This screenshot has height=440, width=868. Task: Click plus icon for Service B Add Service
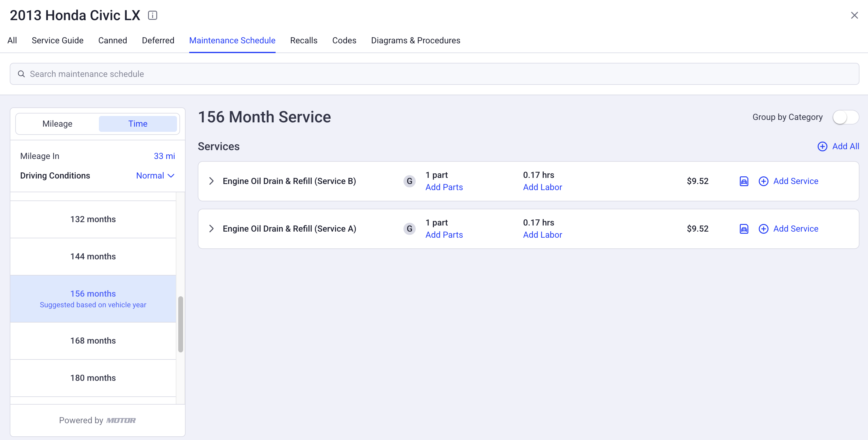pos(763,181)
